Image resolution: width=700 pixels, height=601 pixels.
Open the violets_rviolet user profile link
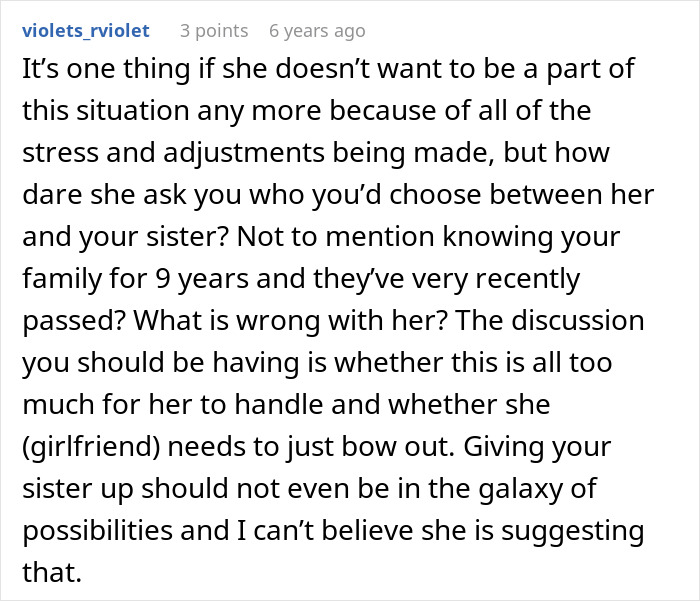tap(85, 31)
